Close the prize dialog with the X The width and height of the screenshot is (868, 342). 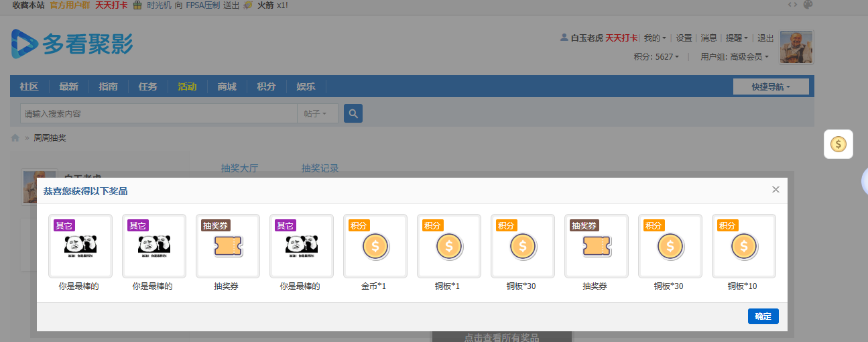(x=776, y=190)
